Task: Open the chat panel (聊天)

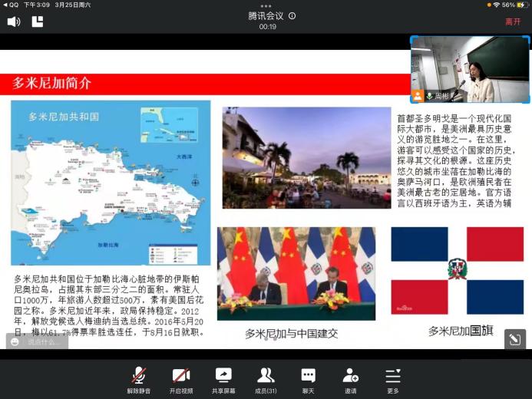Action: click(308, 379)
